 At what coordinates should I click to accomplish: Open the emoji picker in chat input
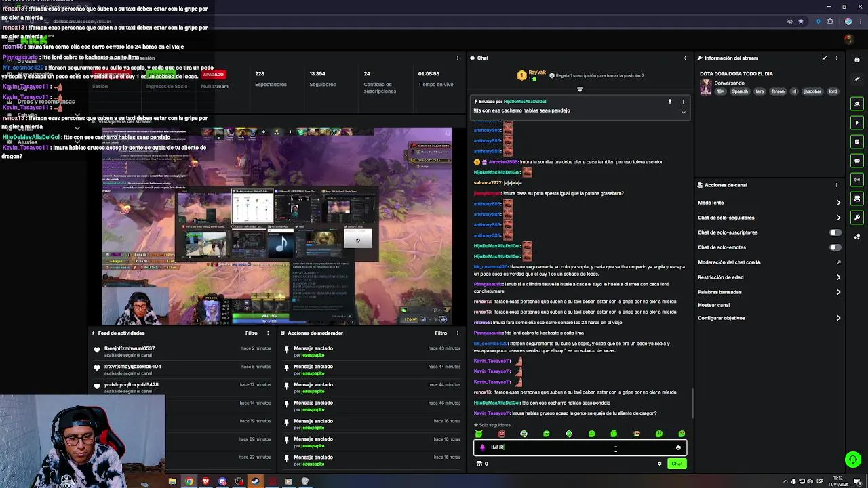pyautogui.click(x=678, y=447)
